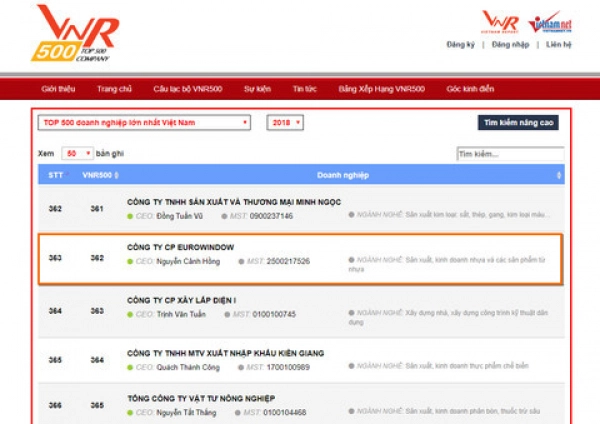Click the Vietnamnet logo in header
600x424 pixels.
[x=550, y=23]
